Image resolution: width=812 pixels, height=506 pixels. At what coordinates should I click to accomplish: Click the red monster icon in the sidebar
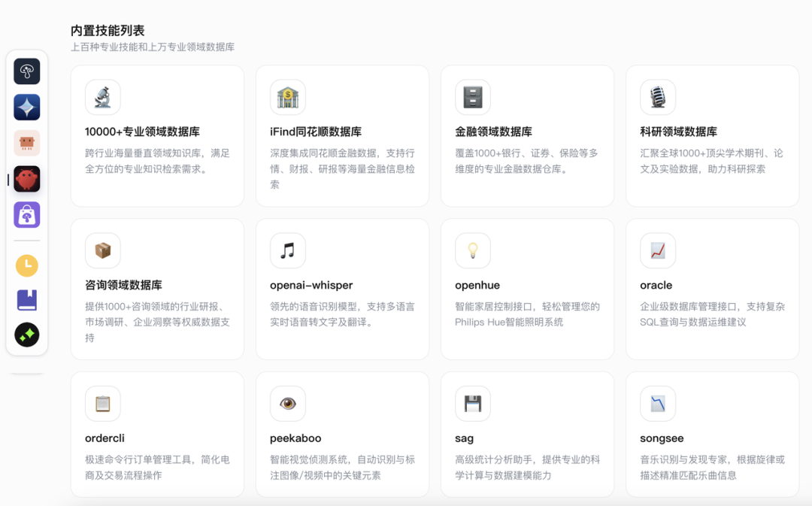coord(27,178)
